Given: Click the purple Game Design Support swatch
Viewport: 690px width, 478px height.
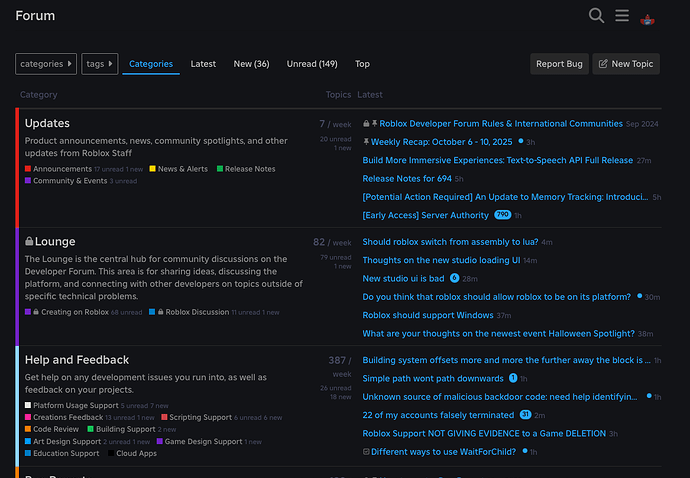Looking at the screenshot, I should (159, 441).
